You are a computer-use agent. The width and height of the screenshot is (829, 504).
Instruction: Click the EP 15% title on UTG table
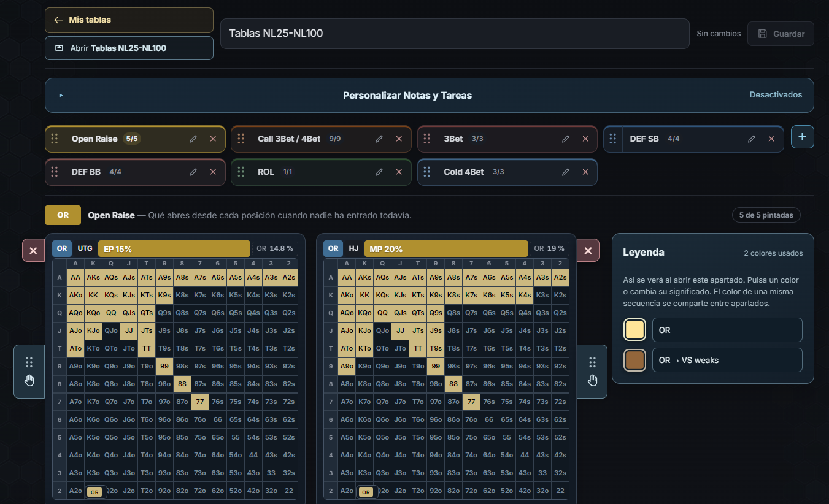[174, 249]
